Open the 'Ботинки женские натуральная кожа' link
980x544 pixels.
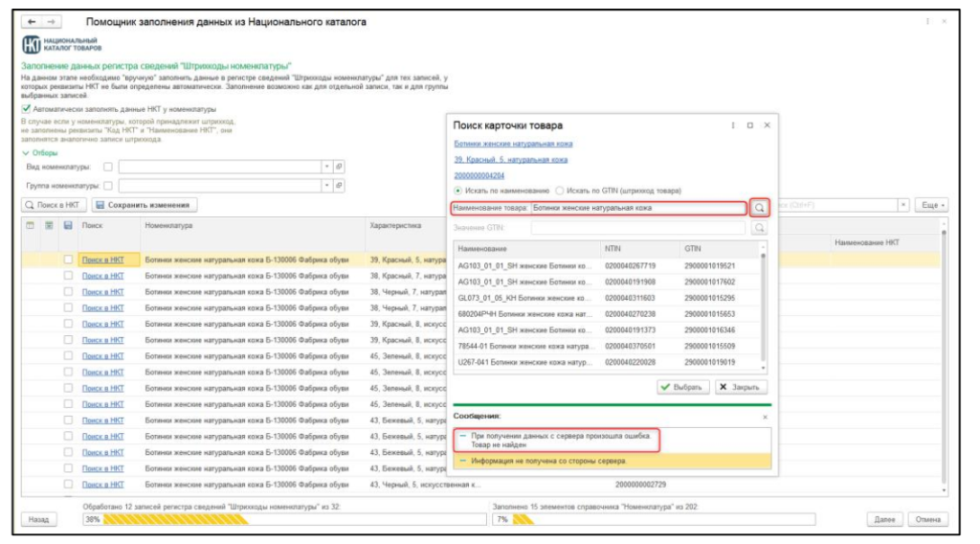point(513,144)
